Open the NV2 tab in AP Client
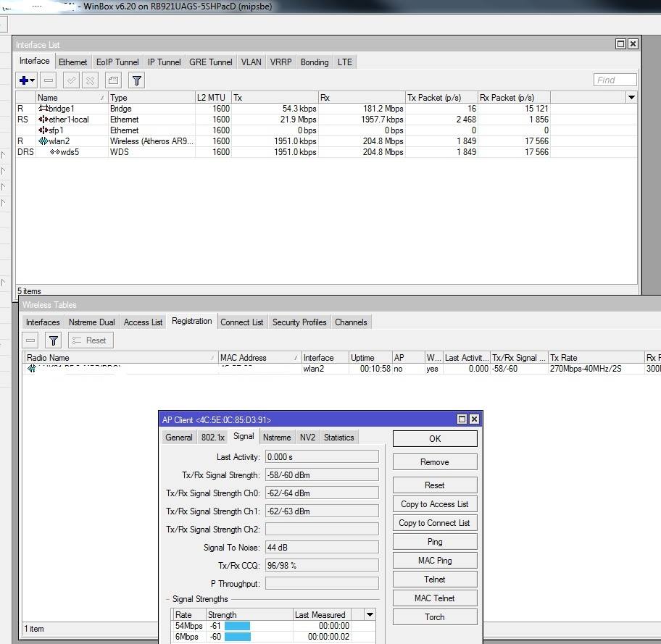 click(x=308, y=437)
